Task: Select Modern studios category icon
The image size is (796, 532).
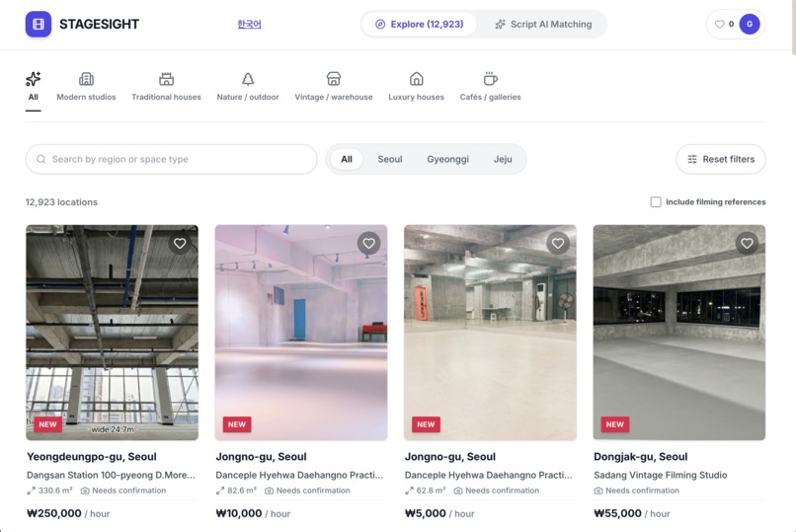Action: pos(86,79)
